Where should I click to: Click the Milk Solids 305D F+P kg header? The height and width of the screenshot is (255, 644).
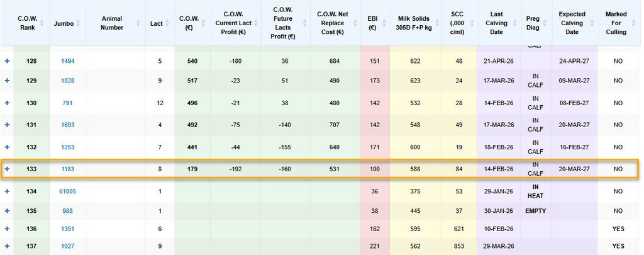click(414, 23)
